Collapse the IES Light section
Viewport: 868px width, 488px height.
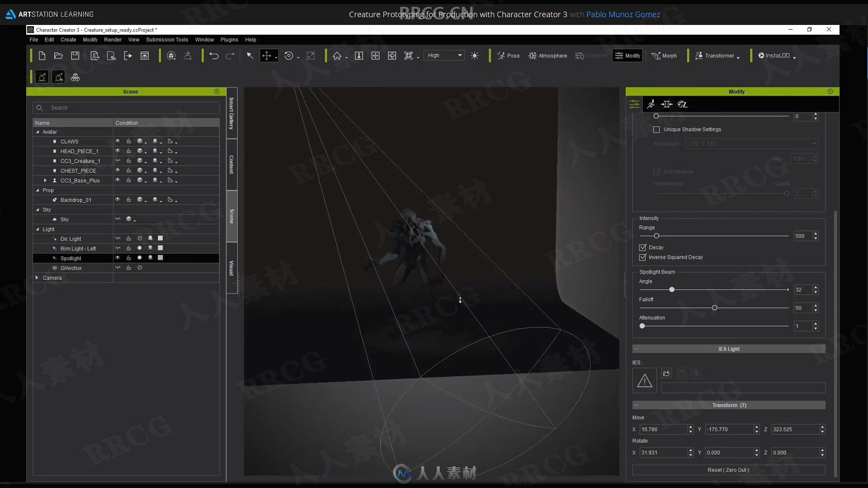[636, 349]
